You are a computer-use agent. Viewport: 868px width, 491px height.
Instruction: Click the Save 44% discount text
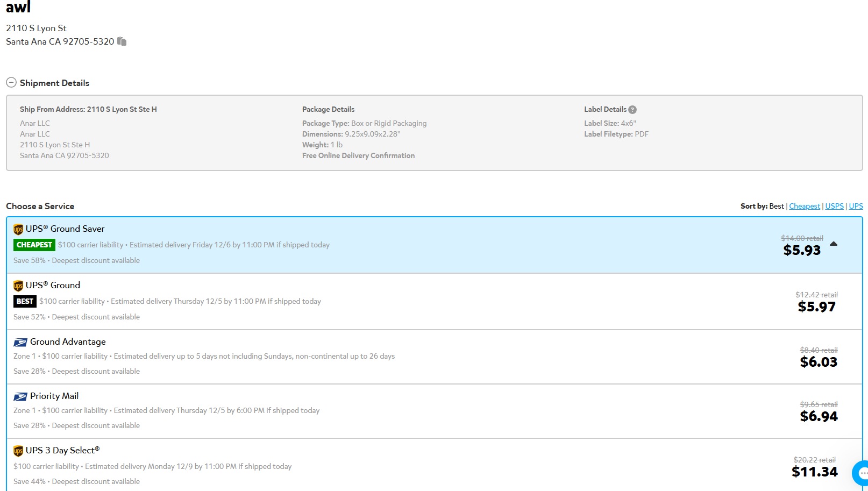tap(30, 481)
